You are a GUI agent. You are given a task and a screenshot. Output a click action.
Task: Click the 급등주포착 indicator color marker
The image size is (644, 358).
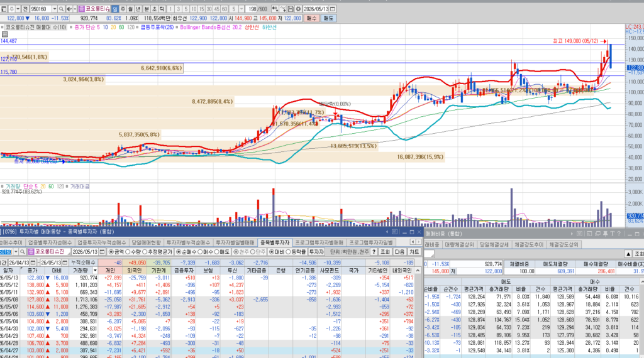coord(138,28)
